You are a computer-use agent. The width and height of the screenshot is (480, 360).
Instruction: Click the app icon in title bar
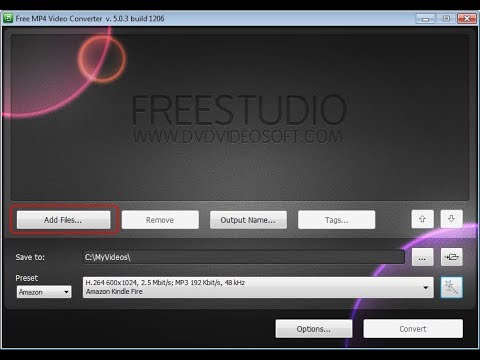8,19
